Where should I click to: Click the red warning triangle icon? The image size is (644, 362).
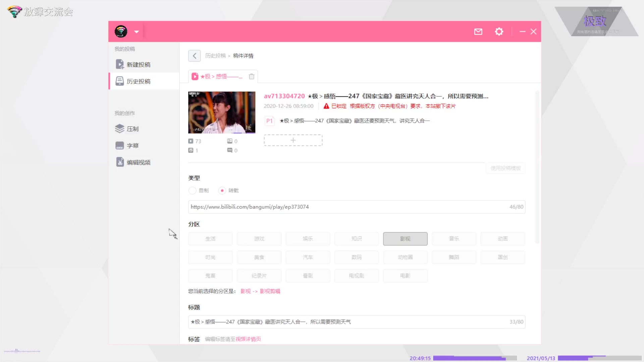(326, 106)
